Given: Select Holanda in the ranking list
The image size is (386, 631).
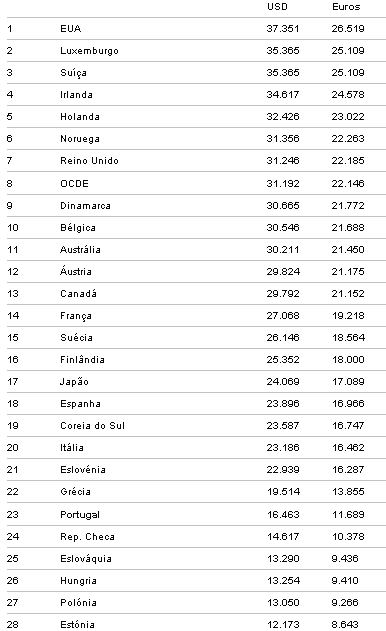Looking at the screenshot, I should pos(80,117).
